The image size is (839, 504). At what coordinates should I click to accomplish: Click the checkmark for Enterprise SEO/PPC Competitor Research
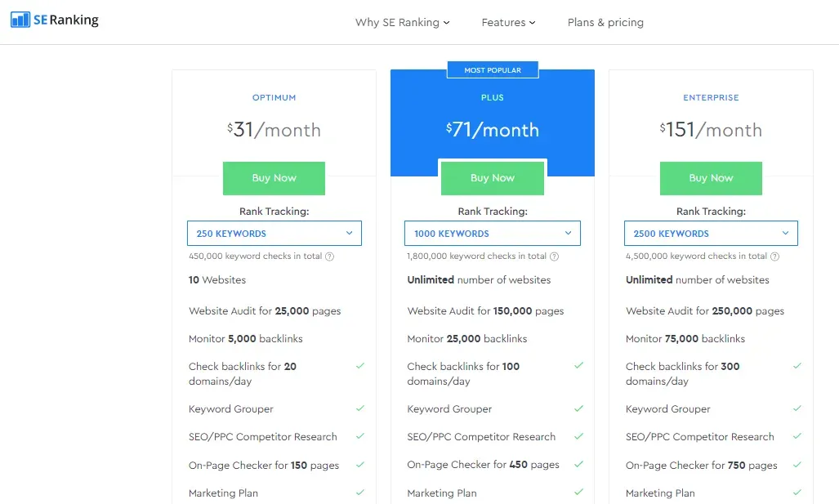797,436
